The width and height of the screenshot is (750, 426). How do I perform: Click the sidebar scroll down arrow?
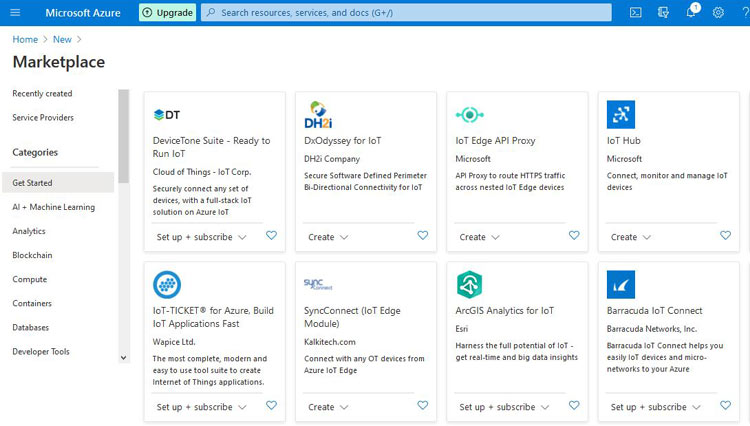123,358
